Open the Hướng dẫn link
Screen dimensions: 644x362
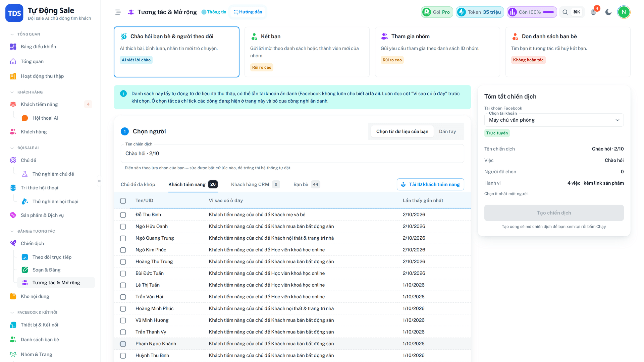248,12
